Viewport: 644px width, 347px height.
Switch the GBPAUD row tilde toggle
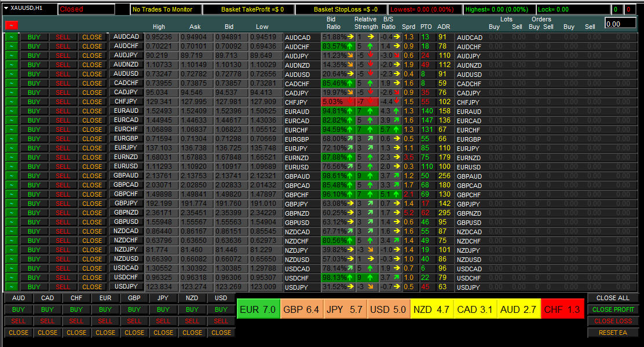[12, 176]
